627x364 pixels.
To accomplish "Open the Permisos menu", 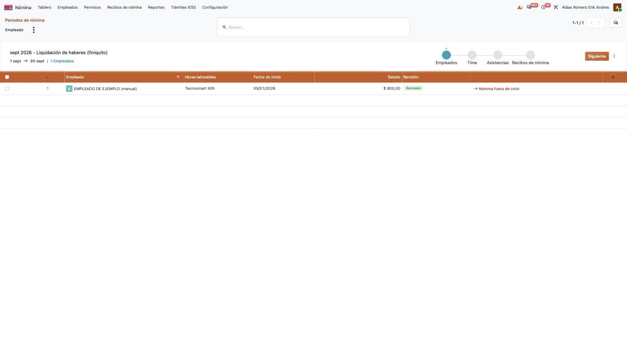I will pos(92,7).
